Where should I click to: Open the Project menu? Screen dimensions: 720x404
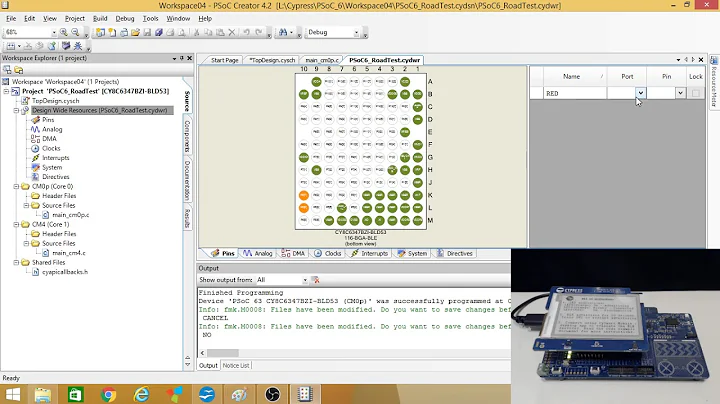click(x=74, y=18)
